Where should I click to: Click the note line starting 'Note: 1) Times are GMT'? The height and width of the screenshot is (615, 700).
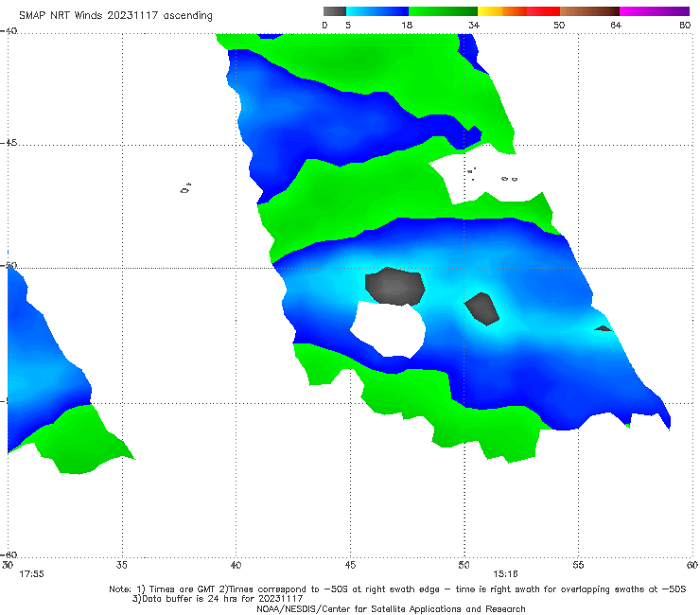tap(397, 589)
